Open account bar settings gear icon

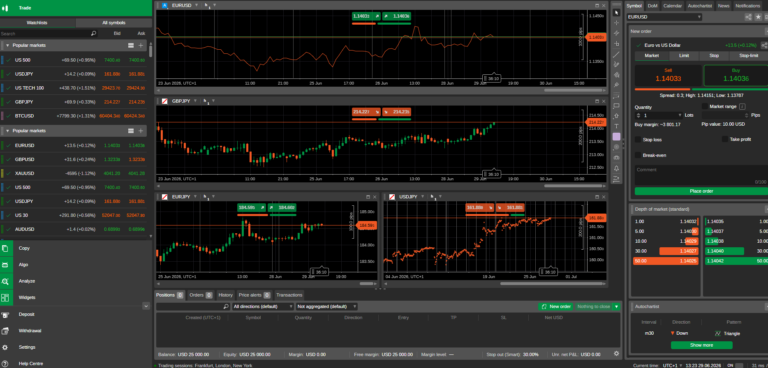[616, 354]
